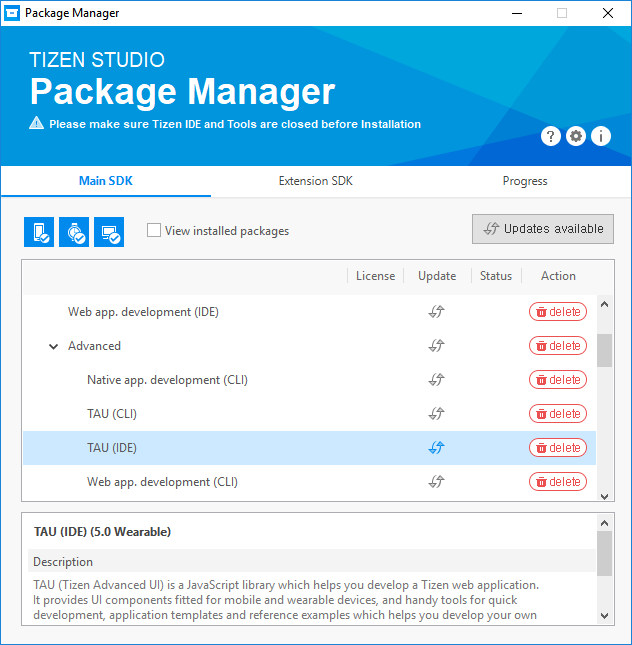Open the help question mark icon
The image size is (632, 645).
[551, 137]
